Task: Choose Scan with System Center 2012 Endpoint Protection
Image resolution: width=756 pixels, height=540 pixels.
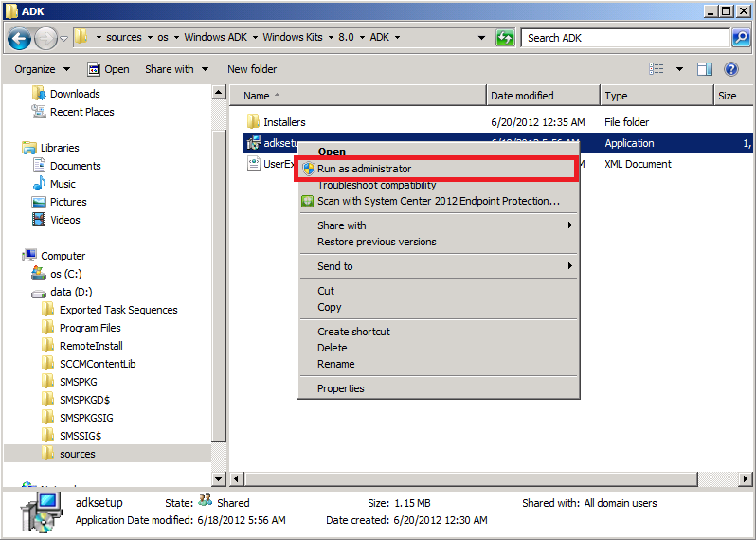Action: tap(439, 201)
